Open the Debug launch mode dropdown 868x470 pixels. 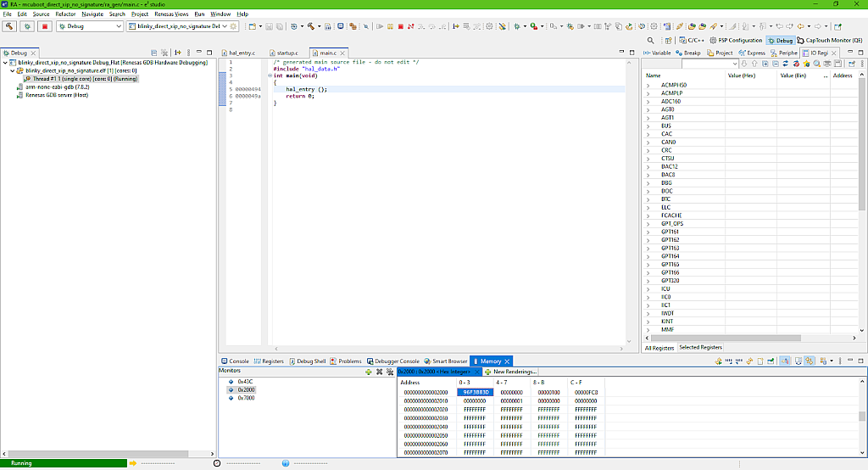coord(118,26)
